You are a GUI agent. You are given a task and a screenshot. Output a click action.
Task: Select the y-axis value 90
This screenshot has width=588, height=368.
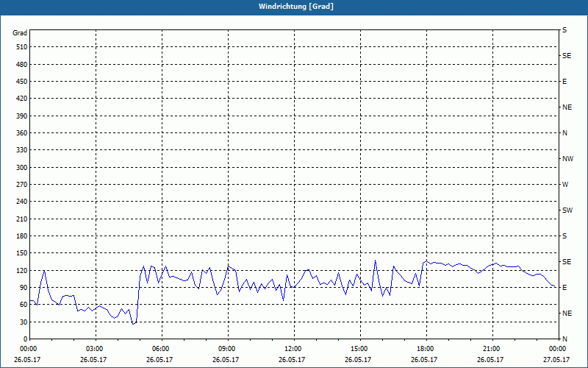click(24, 287)
